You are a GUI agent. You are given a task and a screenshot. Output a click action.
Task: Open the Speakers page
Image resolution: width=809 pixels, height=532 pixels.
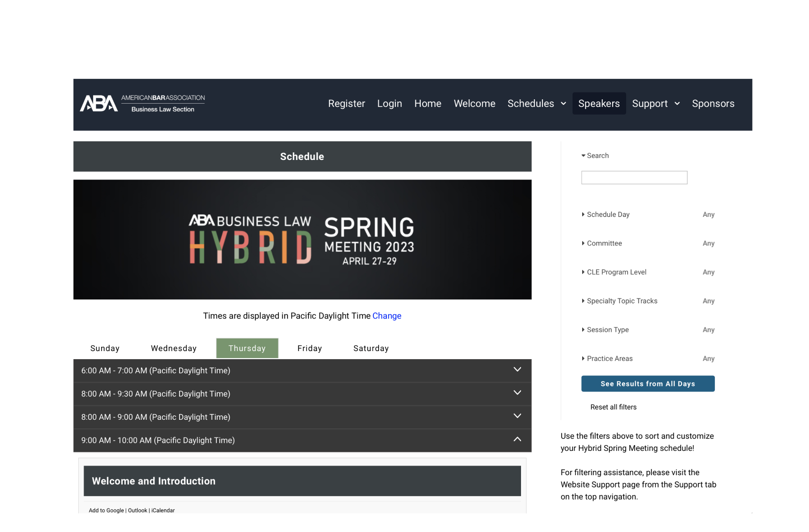599,104
